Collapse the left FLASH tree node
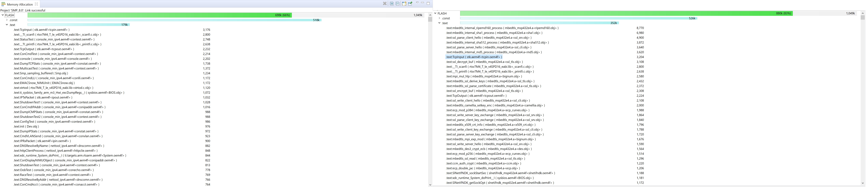The width and height of the screenshot is (868, 187). (x=3, y=15)
